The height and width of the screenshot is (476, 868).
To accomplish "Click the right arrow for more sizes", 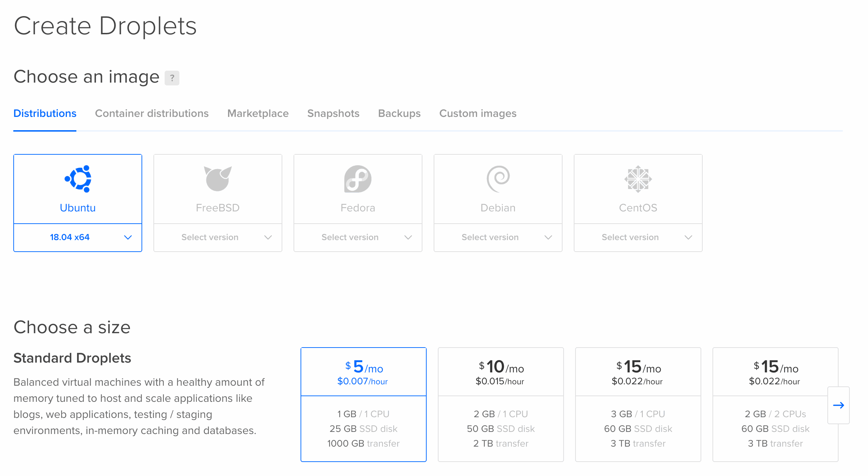I will pyautogui.click(x=839, y=405).
